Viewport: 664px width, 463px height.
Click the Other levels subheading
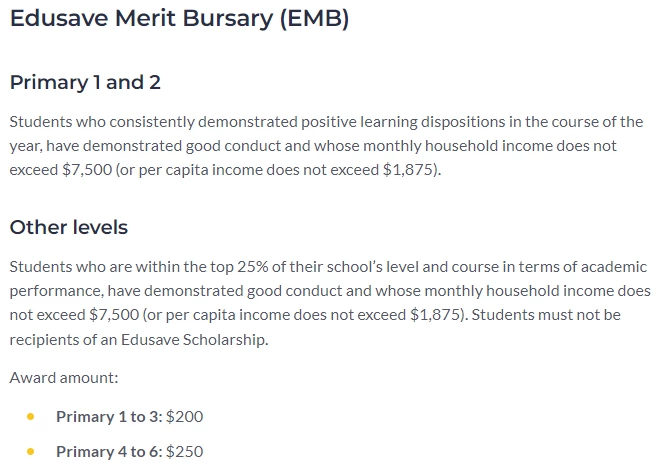69,227
